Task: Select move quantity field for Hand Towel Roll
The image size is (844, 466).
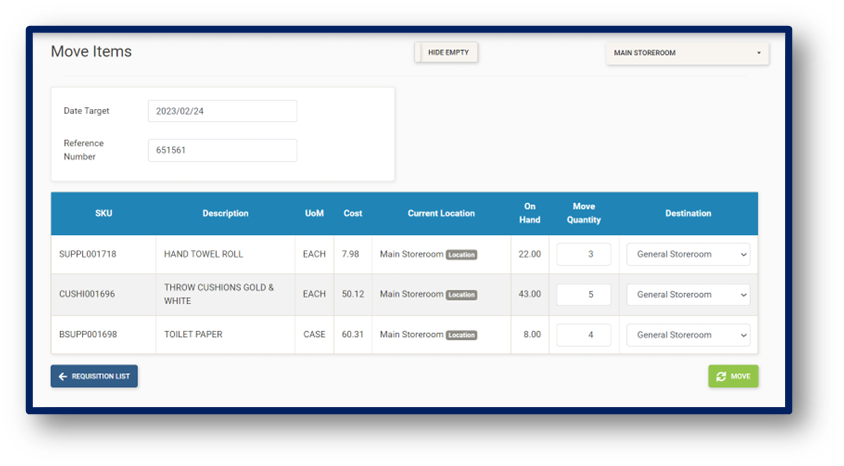Action: click(583, 255)
